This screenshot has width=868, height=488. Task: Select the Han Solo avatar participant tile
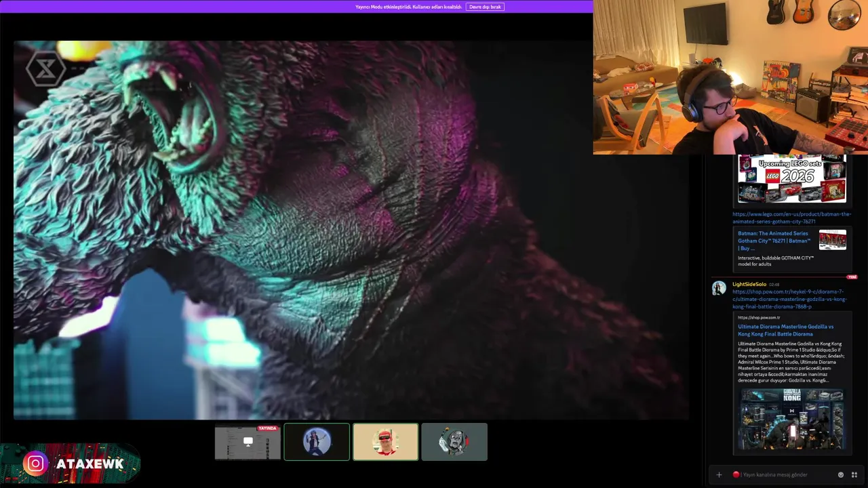tap(317, 442)
